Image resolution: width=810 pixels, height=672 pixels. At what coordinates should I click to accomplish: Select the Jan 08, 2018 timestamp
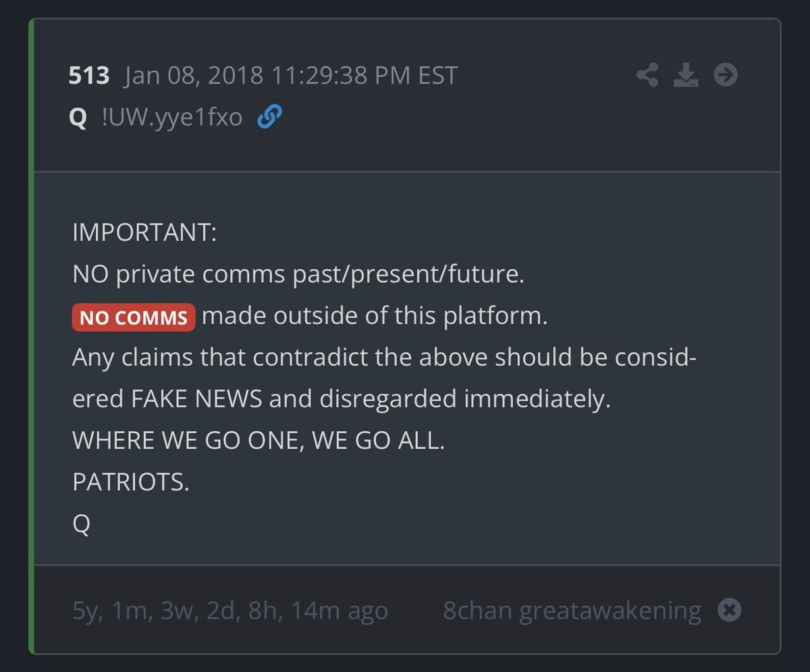(291, 76)
